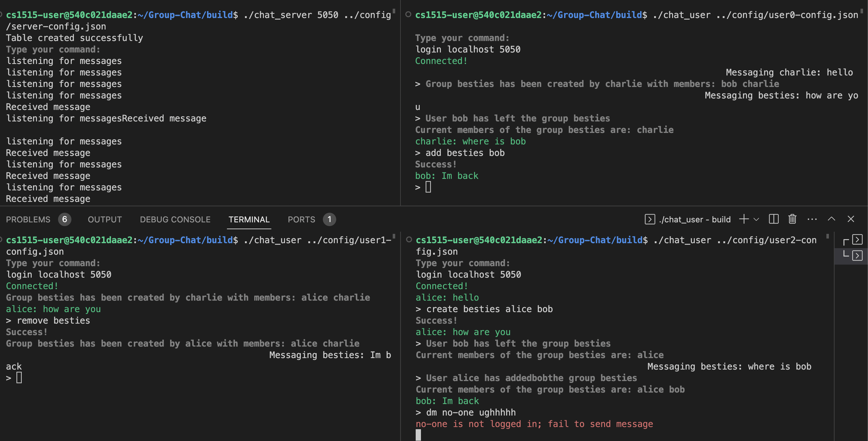This screenshot has height=441, width=868.
Task: Open the Ports tab
Action: tap(301, 220)
